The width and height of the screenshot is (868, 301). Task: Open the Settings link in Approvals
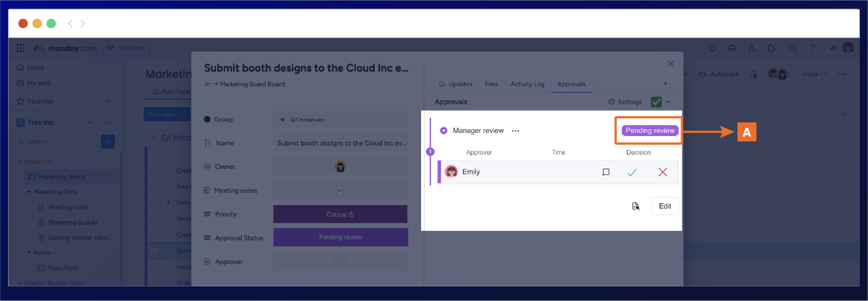pos(625,102)
